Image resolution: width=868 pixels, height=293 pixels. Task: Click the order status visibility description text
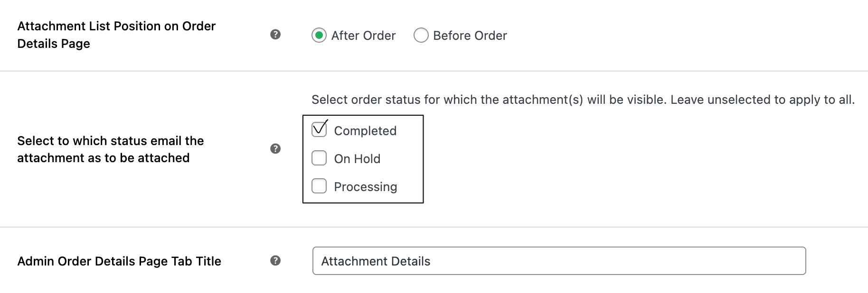[583, 100]
